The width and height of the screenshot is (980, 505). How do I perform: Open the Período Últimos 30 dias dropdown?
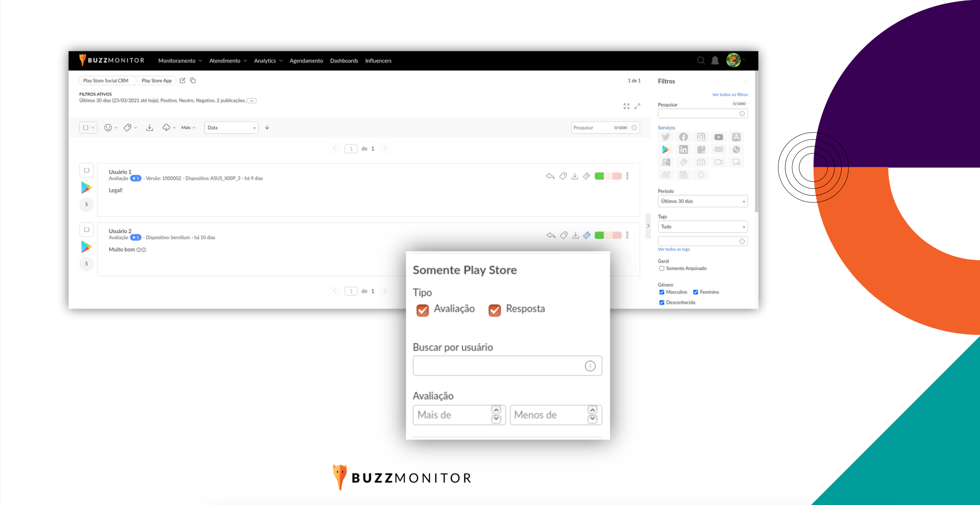pos(703,201)
